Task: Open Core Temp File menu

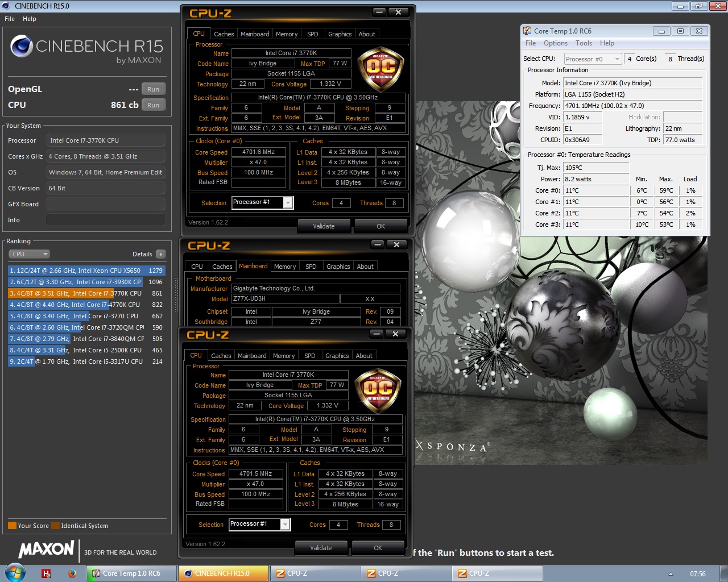Action: pos(531,43)
